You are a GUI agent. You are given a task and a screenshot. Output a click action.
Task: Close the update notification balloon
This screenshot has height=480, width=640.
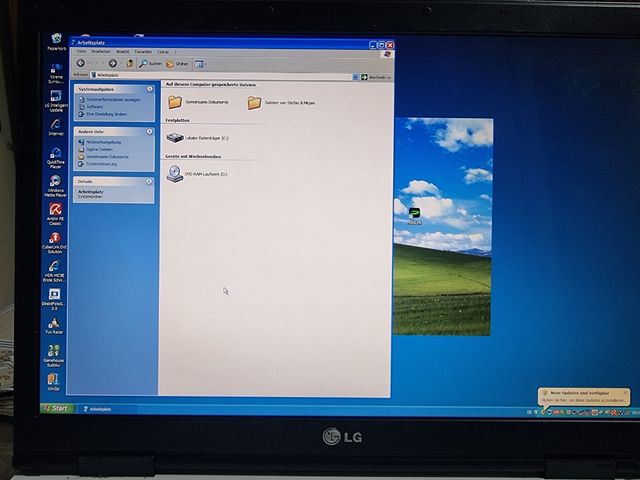tap(625, 392)
